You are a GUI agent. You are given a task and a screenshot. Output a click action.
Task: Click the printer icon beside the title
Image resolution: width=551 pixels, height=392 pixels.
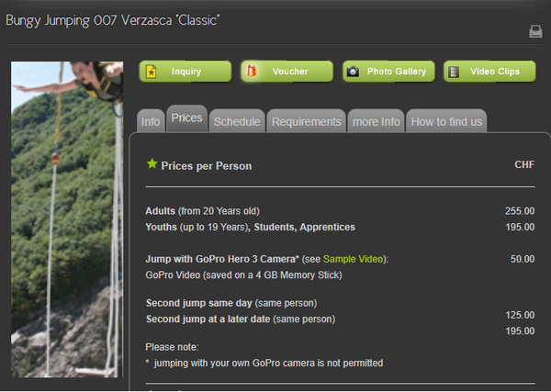click(535, 32)
